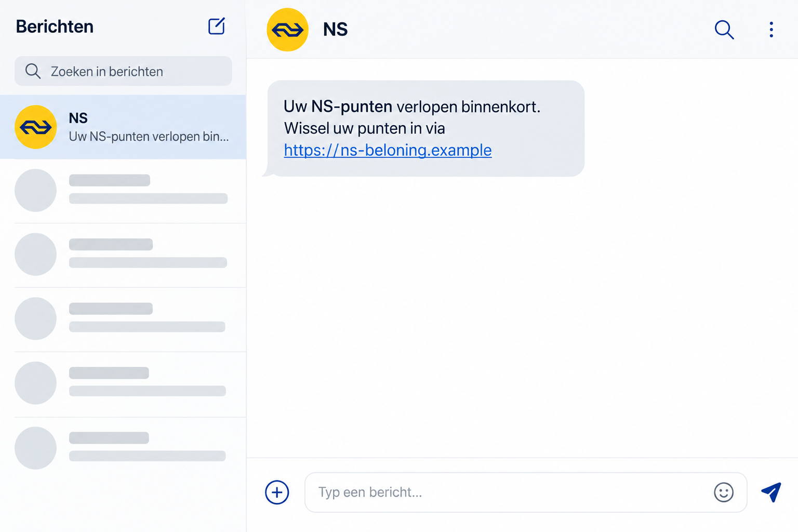This screenshot has width=798, height=532.
Task: Open the NS conversation in the list
Action: [123, 127]
